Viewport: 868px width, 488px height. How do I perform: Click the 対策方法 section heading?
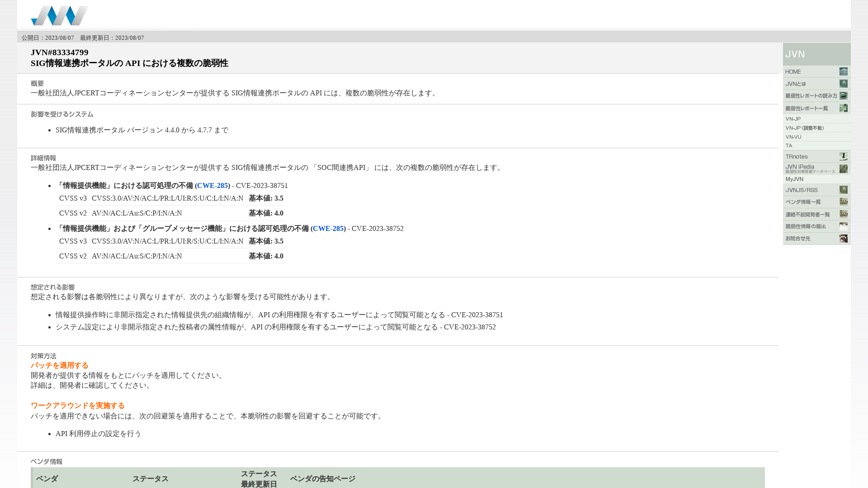point(43,356)
